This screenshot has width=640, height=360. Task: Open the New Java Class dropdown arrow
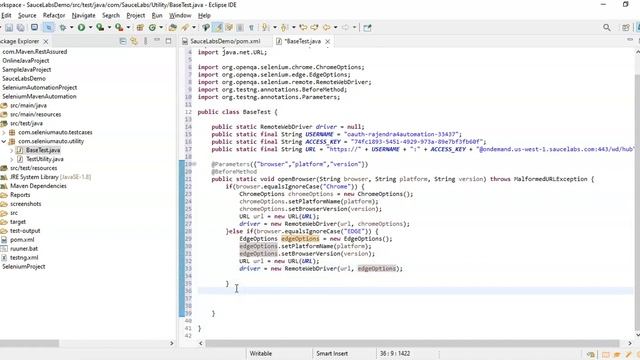pyautogui.click(x=161, y=28)
